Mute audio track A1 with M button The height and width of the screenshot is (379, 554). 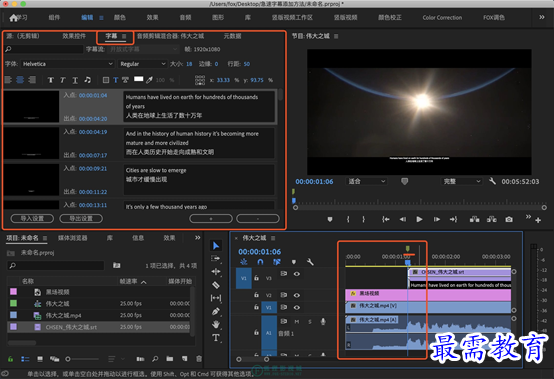(x=297, y=321)
